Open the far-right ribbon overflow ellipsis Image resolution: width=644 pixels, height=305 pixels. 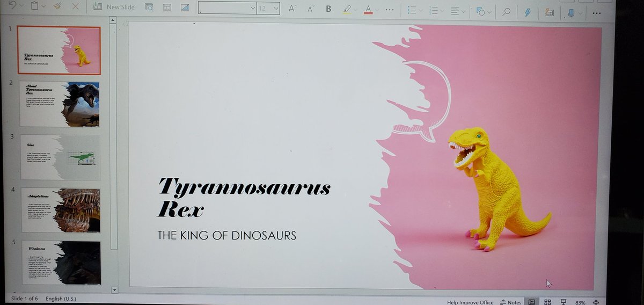(596, 12)
